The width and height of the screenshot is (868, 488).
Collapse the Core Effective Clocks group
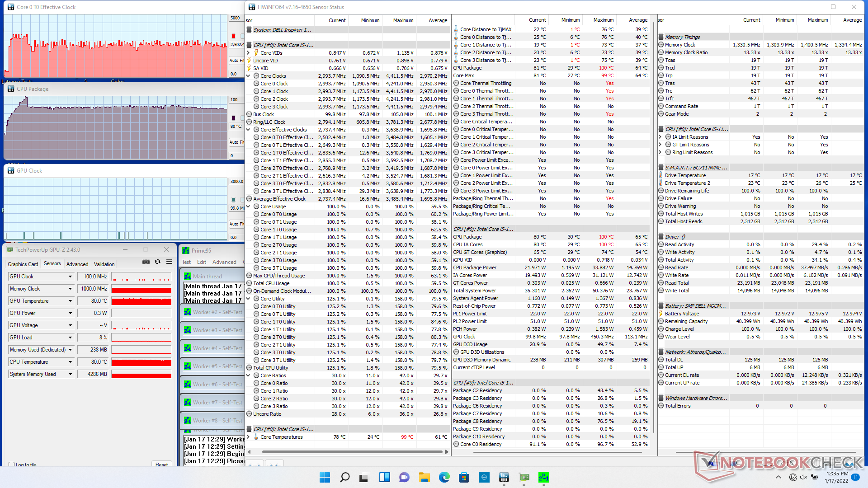point(248,130)
